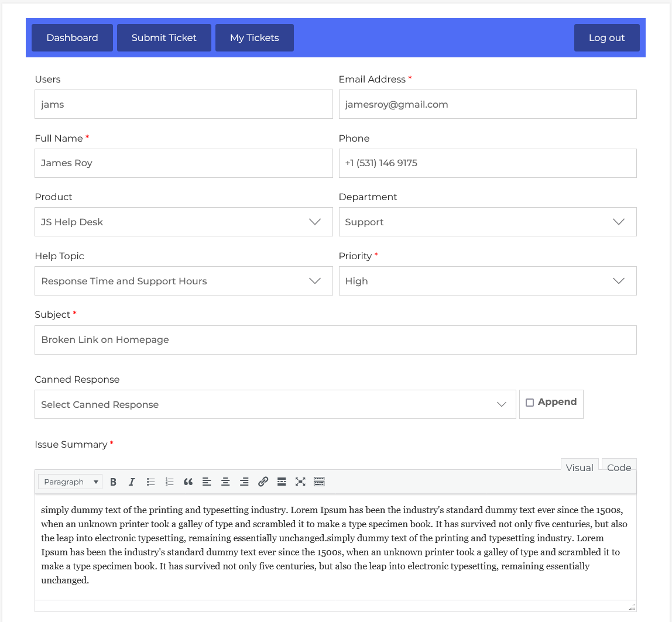This screenshot has width=672, height=622.
Task: Enter fullscreen editor mode
Action: click(300, 482)
